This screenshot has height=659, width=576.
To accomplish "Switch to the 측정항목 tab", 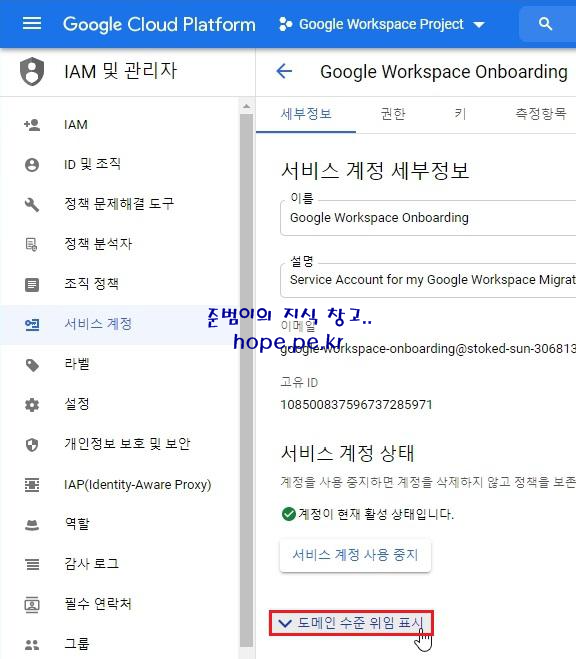I will (541, 114).
